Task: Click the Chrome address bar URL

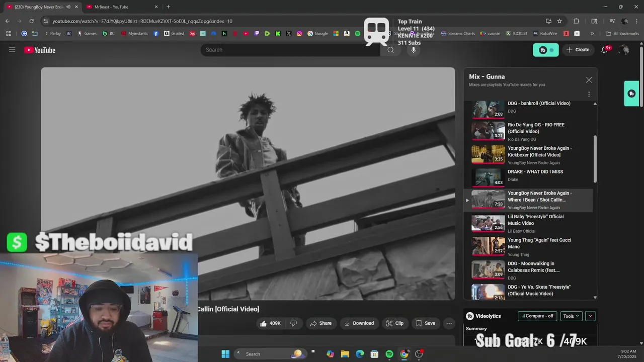Action: pyautogui.click(x=142, y=21)
